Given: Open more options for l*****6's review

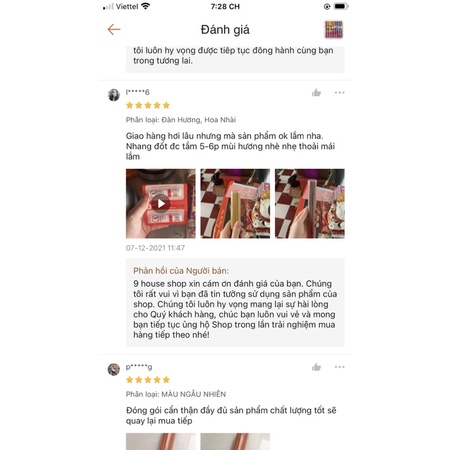Looking at the screenshot, I should pyautogui.click(x=340, y=93).
